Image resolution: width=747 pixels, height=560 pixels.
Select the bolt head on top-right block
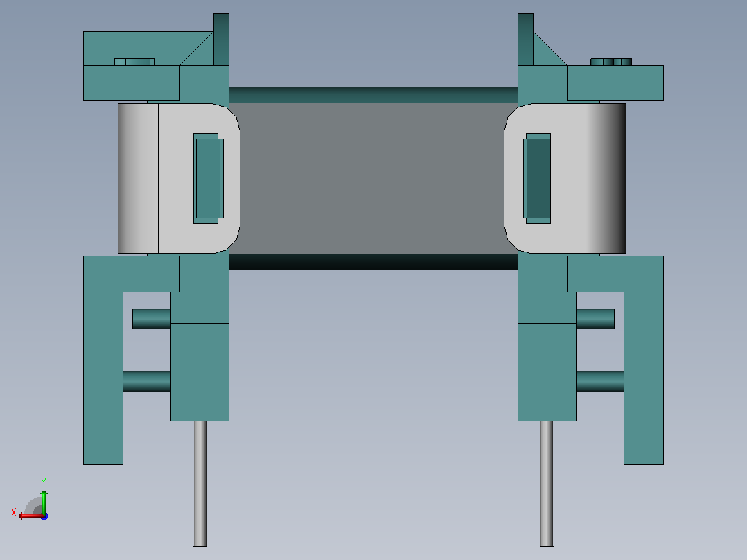click(x=611, y=62)
